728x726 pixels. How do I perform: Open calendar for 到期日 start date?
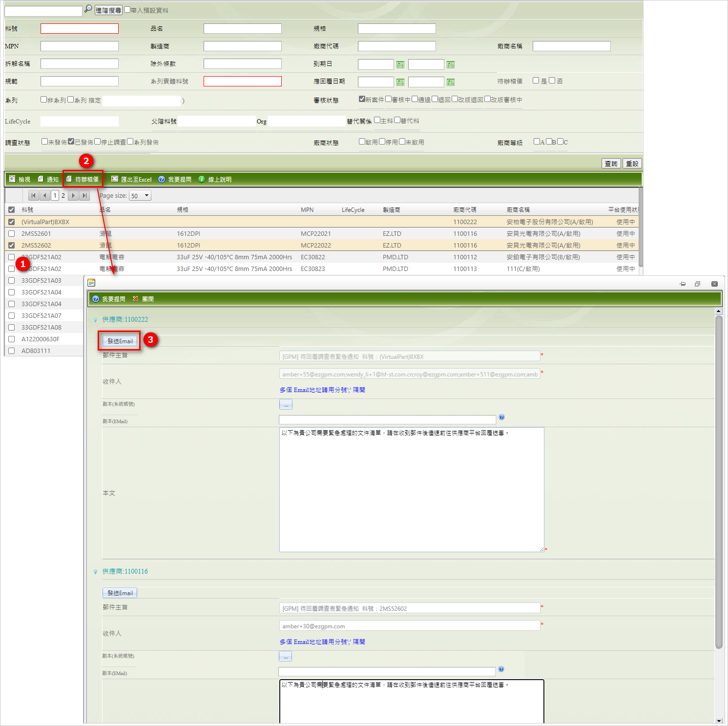click(x=400, y=64)
